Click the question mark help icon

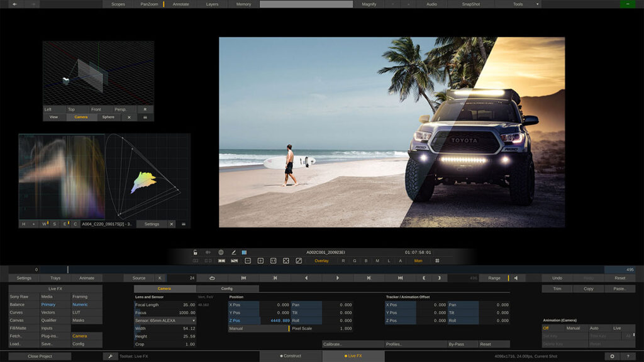[x=628, y=356]
